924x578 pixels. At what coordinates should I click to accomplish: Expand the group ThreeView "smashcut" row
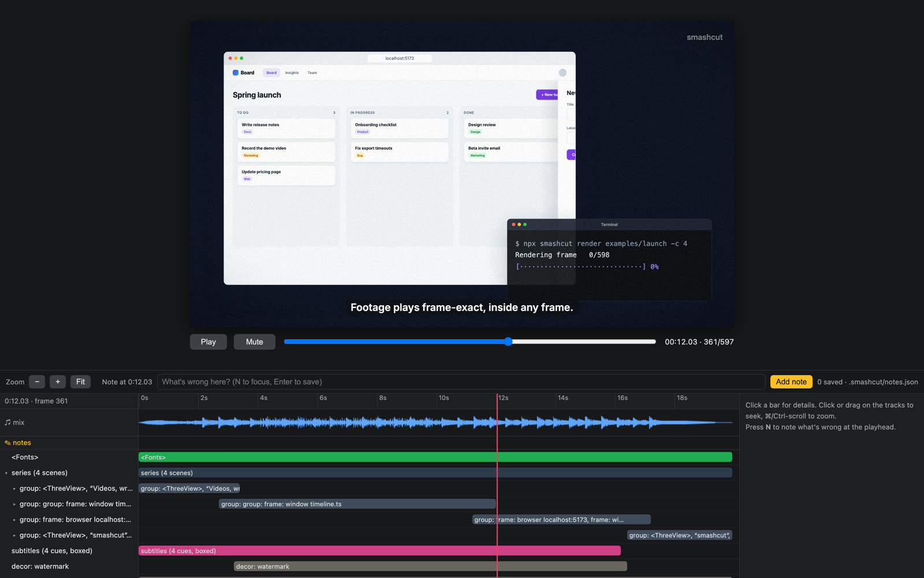[14, 535]
